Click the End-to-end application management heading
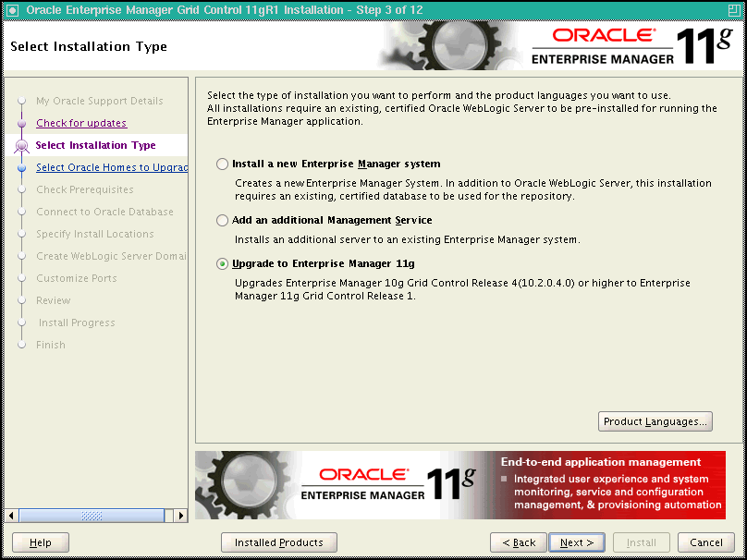The height and width of the screenshot is (560, 747). tap(601, 462)
